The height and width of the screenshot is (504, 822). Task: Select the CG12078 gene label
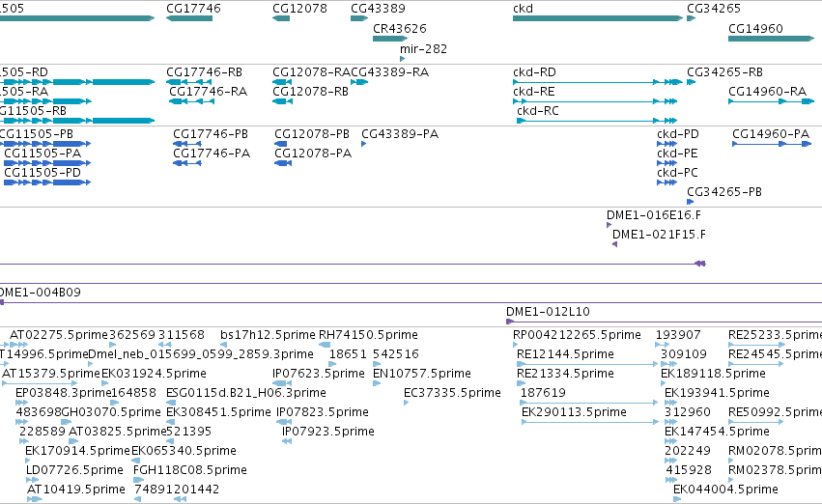[299, 9]
